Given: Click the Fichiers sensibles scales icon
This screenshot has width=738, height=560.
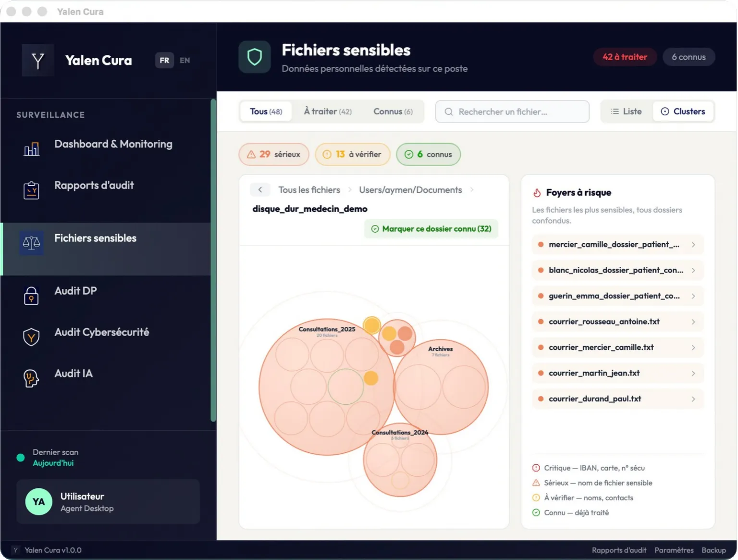Looking at the screenshot, I should tap(31, 243).
